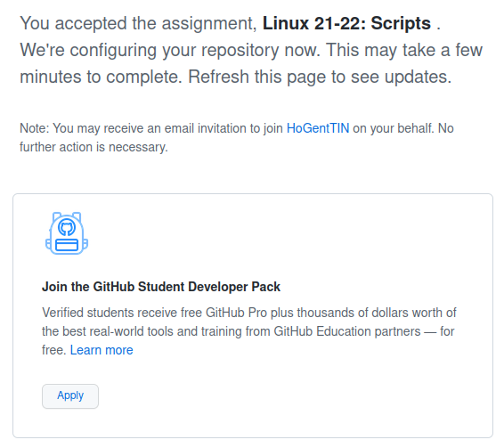Click the empty area right of Apply button in card
This screenshot has height=448, width=504.
click(289, 396)
